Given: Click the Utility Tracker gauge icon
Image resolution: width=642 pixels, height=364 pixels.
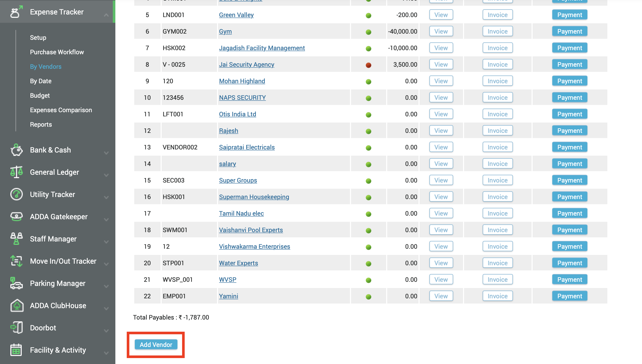Looking at the screenshot, I should click(x=16, y=194).
